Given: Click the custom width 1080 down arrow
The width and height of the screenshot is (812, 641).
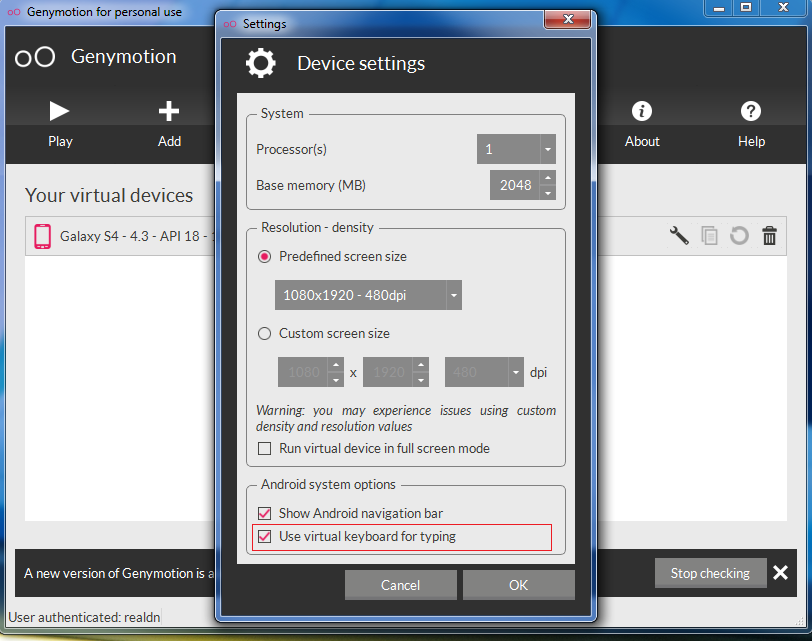Looking at the screenshot, I should coord(336,380).
